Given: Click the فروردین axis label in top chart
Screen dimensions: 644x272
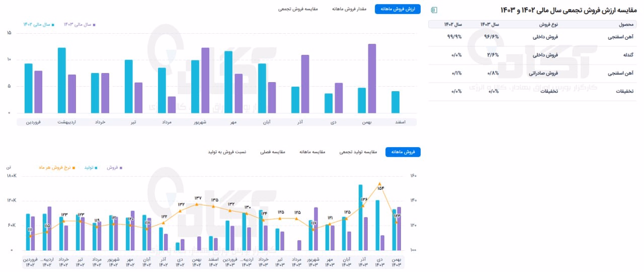Looking at the screenshot, I should click(33, 122).
